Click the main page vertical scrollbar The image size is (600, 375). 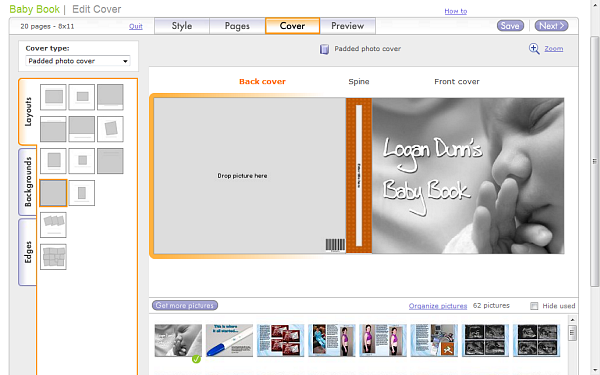point(594,161)
